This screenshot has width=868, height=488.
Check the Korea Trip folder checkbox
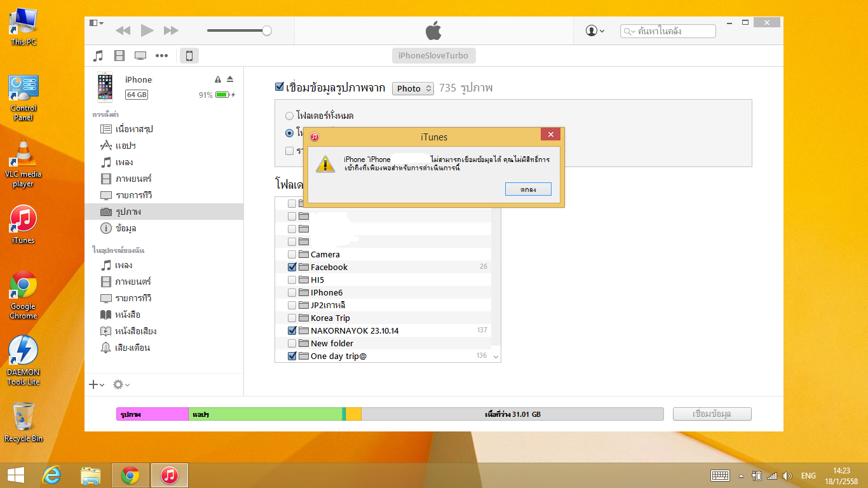(x=292, y=318)
